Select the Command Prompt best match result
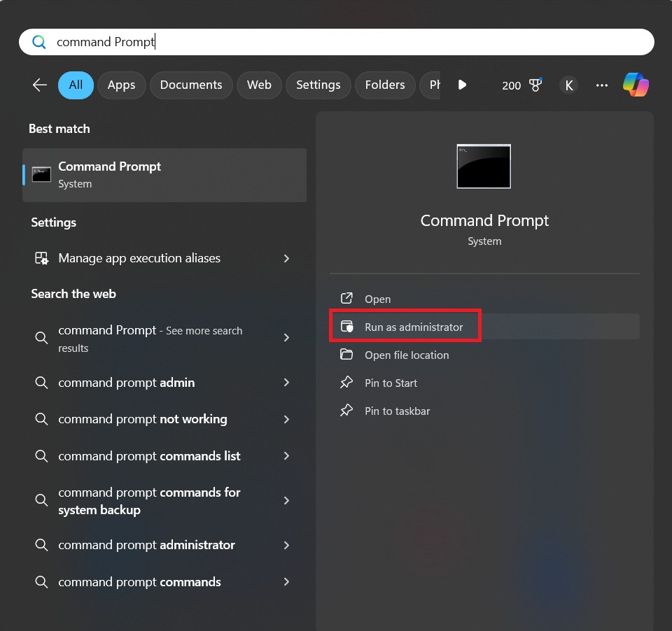 click(164, 175)
